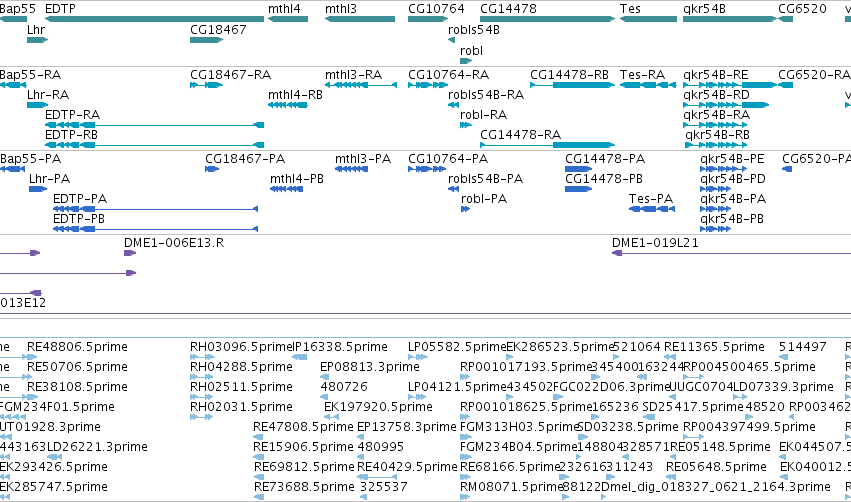Select transcript EDTP-RA
851x502 pixels.
(154, 125)
